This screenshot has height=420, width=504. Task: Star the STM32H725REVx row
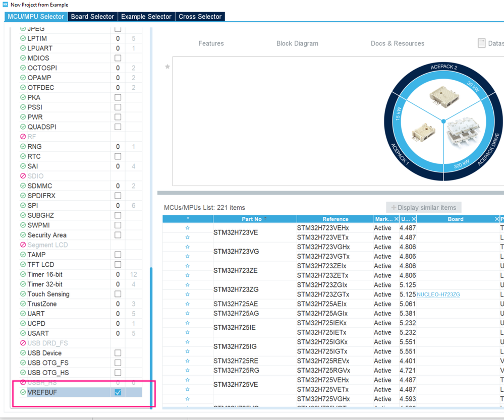tap(187, 361)
